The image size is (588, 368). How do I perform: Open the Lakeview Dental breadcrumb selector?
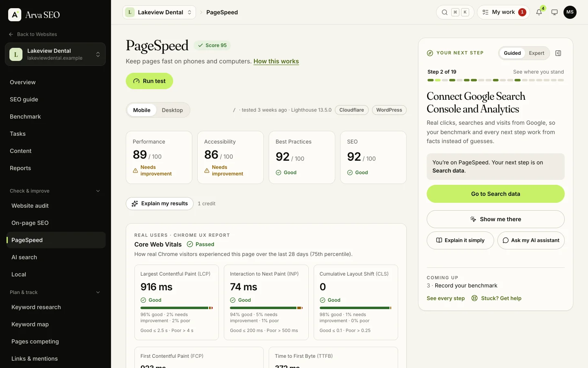159,12
